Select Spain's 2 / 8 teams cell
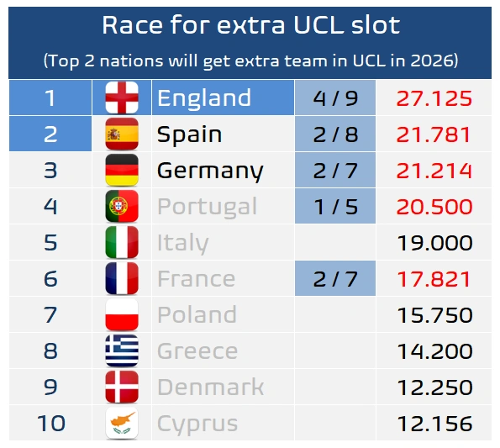Viewport: 500px width, 448px height. (x=335, y=134)
